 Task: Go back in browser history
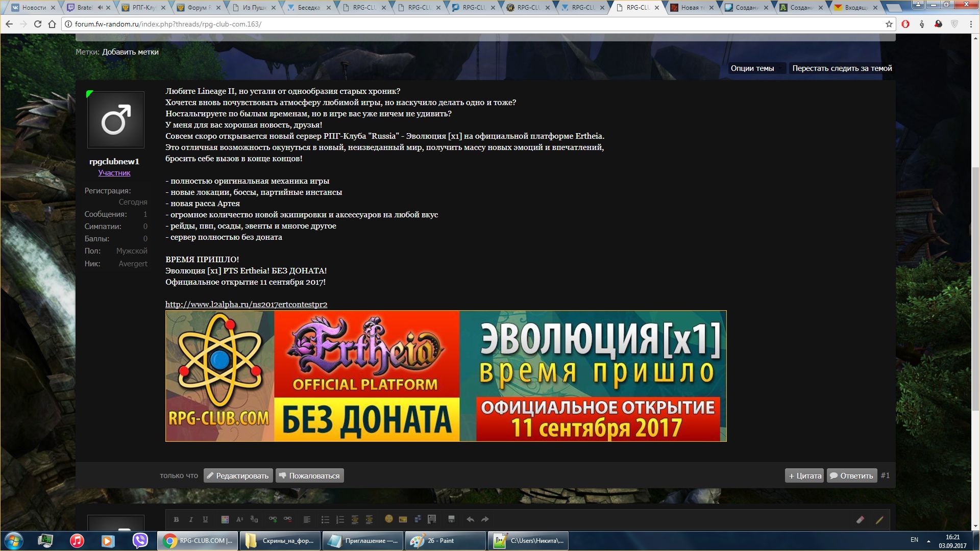pos(9,24)
